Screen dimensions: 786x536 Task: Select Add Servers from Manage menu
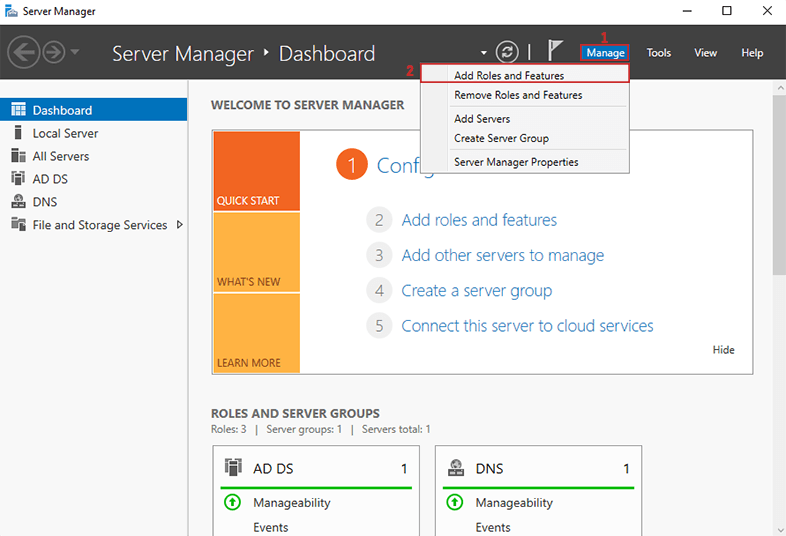[524, 119]
